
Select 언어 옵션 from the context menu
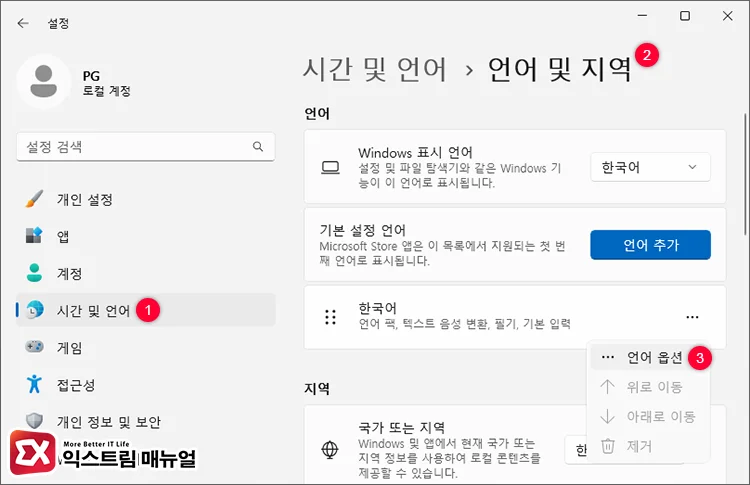pyautogui.click(x=649, y=357)
